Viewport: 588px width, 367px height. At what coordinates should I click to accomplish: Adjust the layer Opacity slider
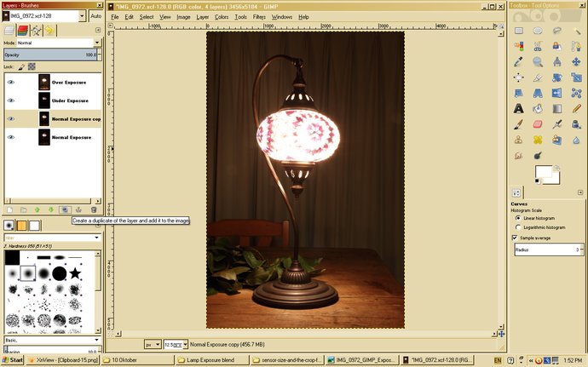pyautogui.click(x=50, y=54)
